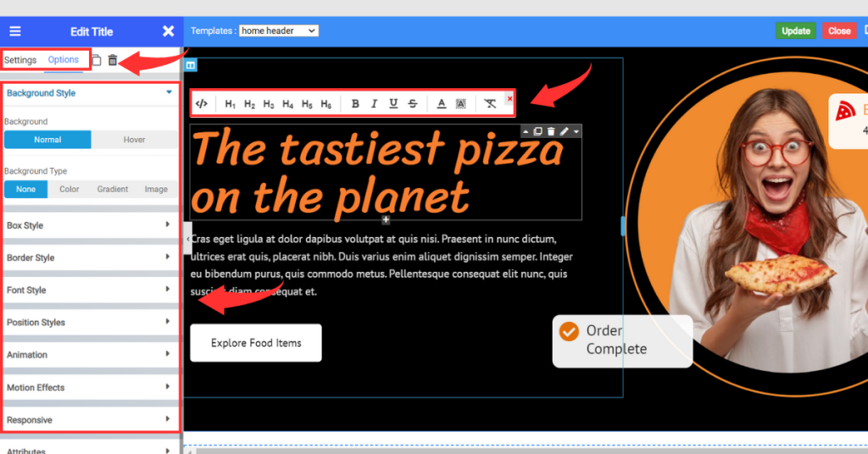Edit the title widget with pencil icon
The height and width of the screenshot is (454, 868).
[564, 131]
